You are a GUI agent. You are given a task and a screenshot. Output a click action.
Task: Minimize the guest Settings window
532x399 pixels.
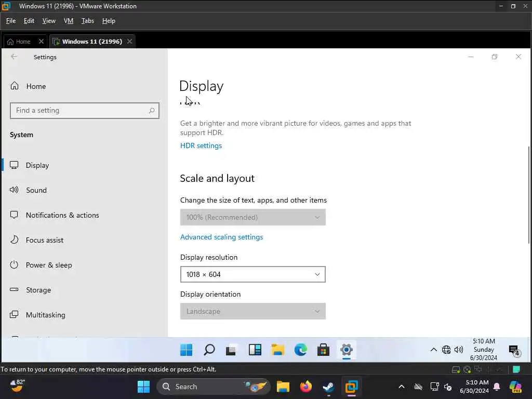471,57
